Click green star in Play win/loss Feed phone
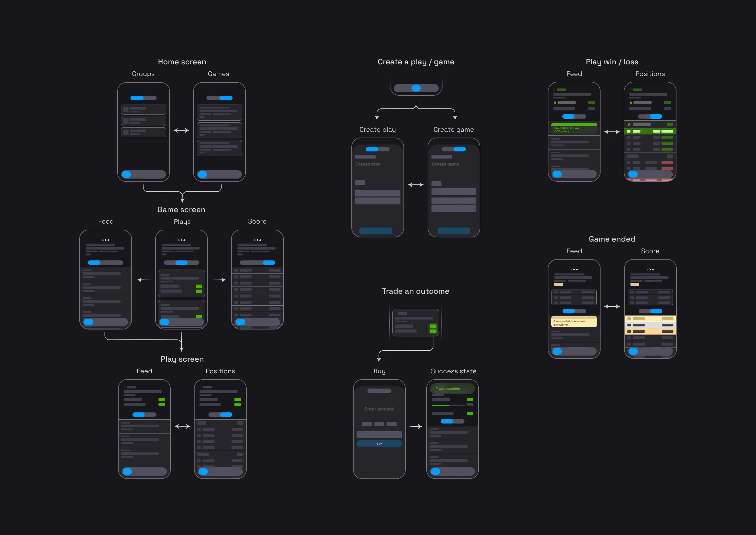 pos(555,102)
